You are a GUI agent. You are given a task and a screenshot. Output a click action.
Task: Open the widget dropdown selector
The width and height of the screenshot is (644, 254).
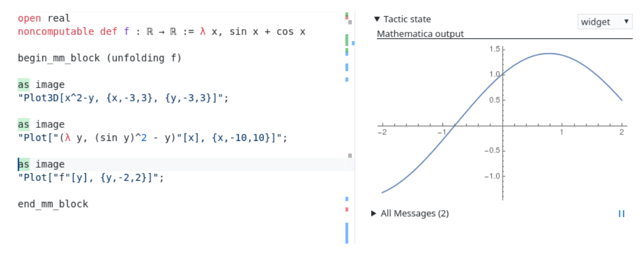605,22
